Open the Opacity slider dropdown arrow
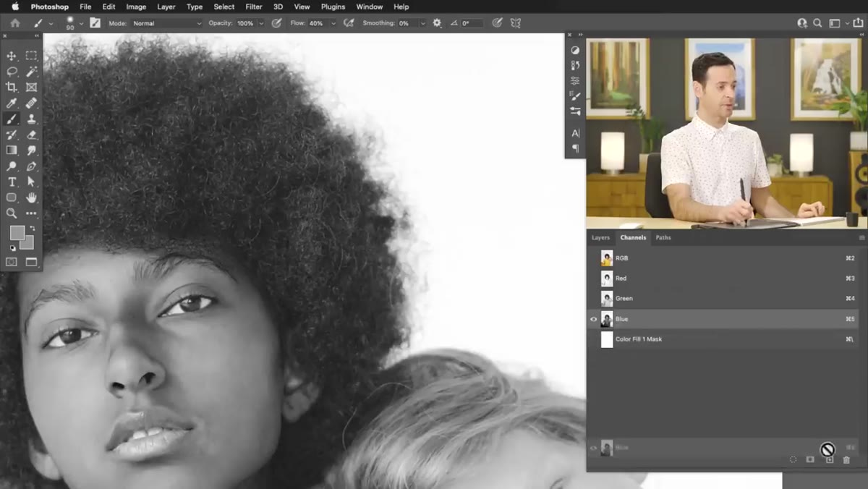Viewport: 868px width, 489px height. pos(261,23)
